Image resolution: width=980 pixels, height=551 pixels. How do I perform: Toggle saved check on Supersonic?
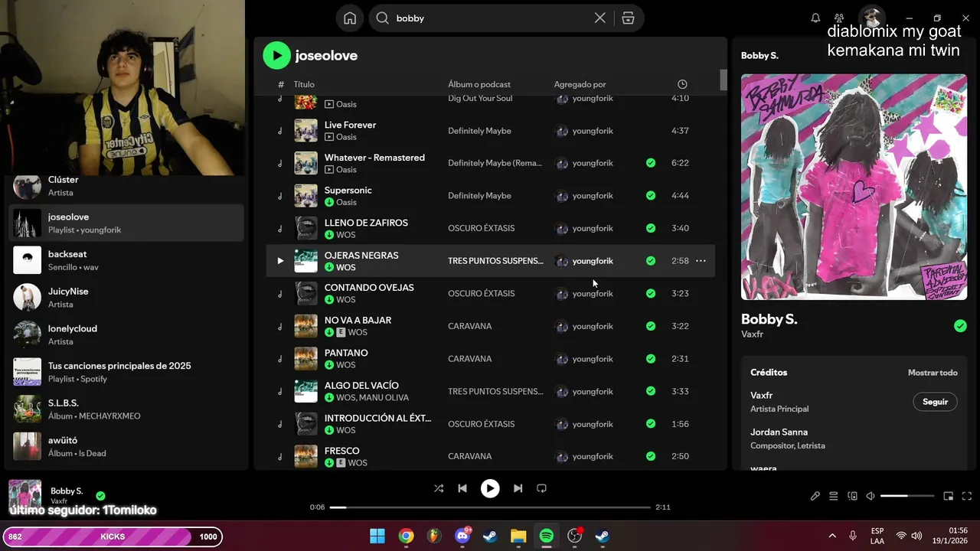coord(650,195)
